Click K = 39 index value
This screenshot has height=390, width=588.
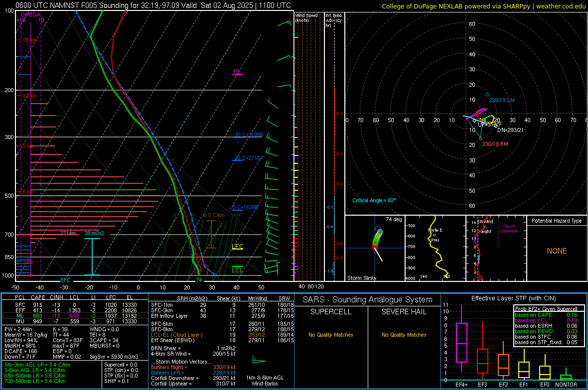click(x=60, y=329)
